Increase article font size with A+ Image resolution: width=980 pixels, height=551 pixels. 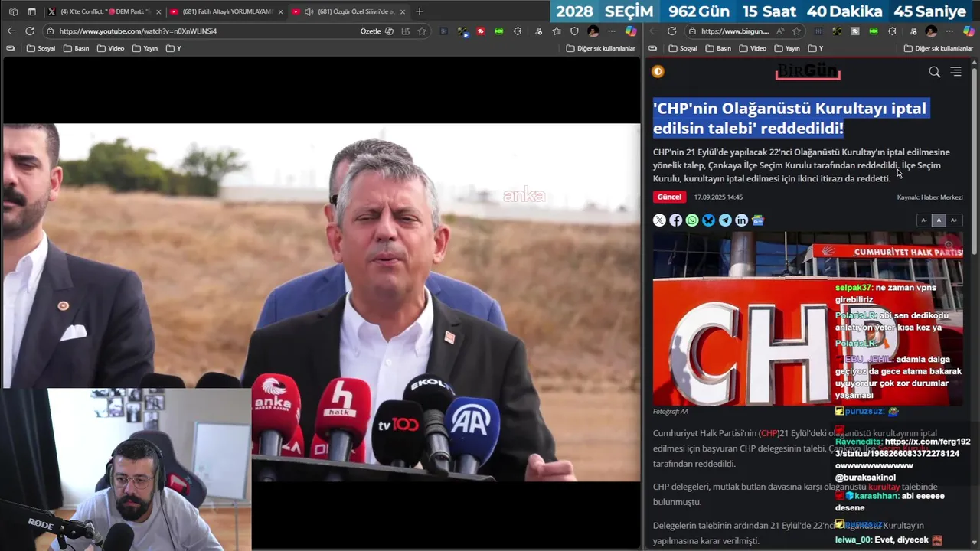(954, 220)
